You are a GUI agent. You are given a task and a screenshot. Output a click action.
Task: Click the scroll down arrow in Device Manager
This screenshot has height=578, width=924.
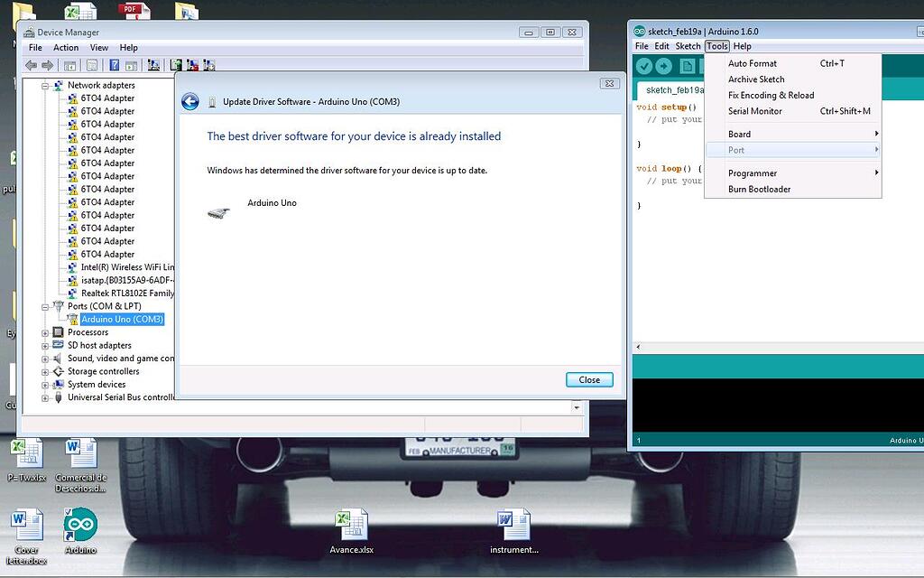point(577,407)
